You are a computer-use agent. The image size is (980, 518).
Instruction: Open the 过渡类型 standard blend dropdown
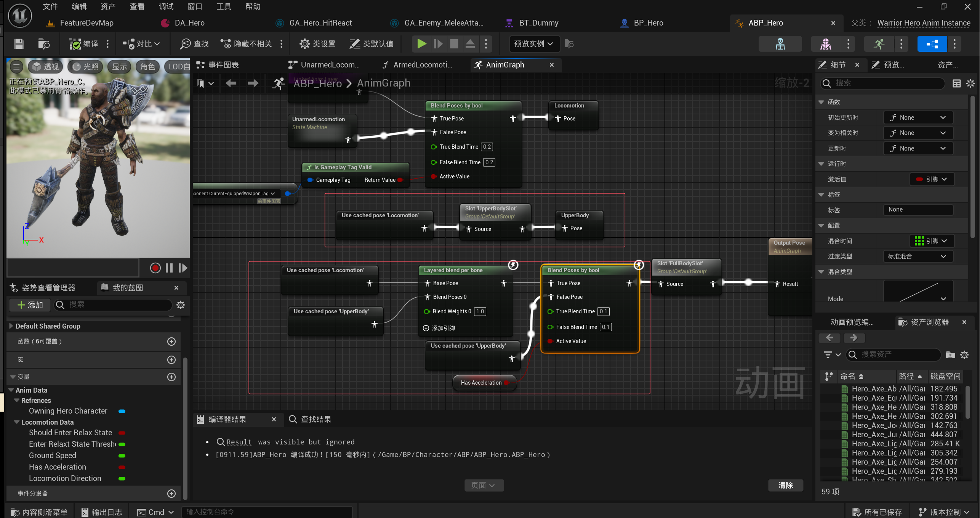pyautogui.click(x=918, y=256)
